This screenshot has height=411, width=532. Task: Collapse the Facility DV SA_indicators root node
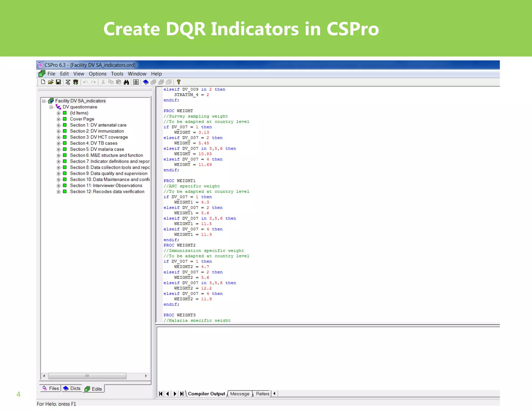click(x=44, y=101)
